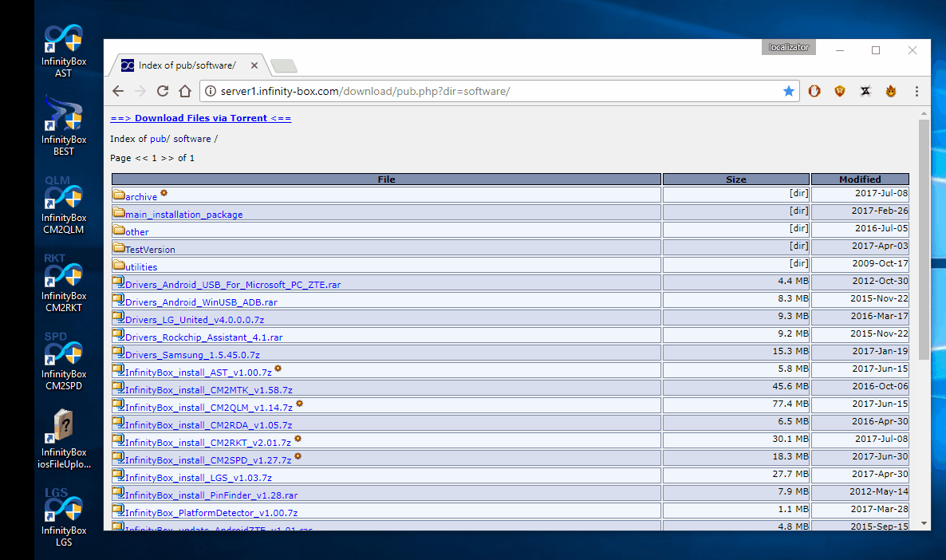Image resolution: width=946 pixels, height=560 pixels.
Task: Select InfinityBox CM2QLM desktop shortcut
Action: (63, 205)
